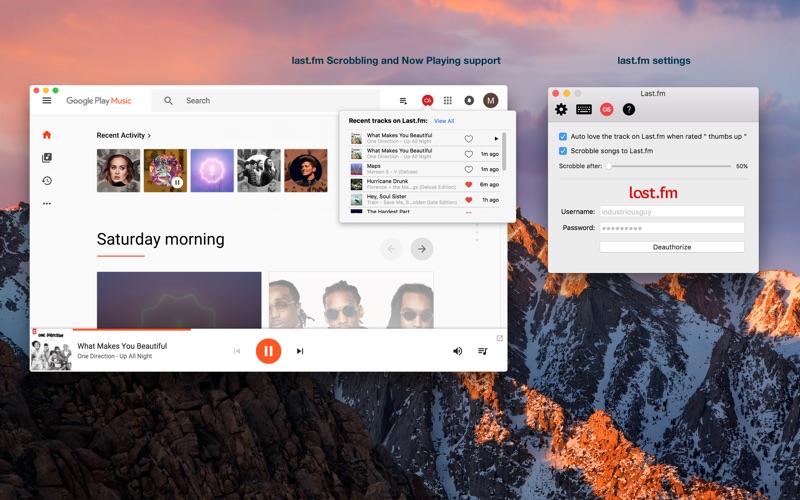Click the recent tracks popup scrollbar
The image size is (800, 500).
point(504,152)
